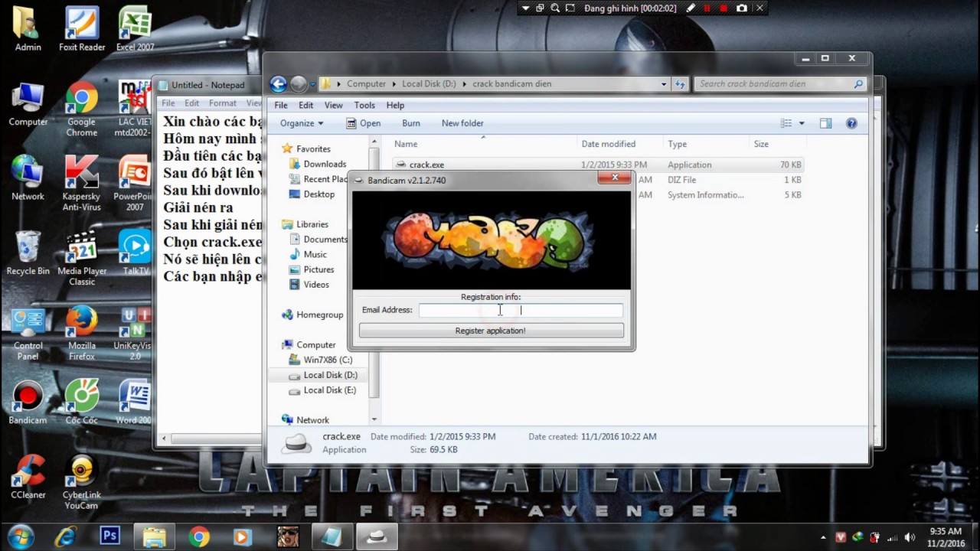Open the Explorer Tools menu

coord(364,105)
